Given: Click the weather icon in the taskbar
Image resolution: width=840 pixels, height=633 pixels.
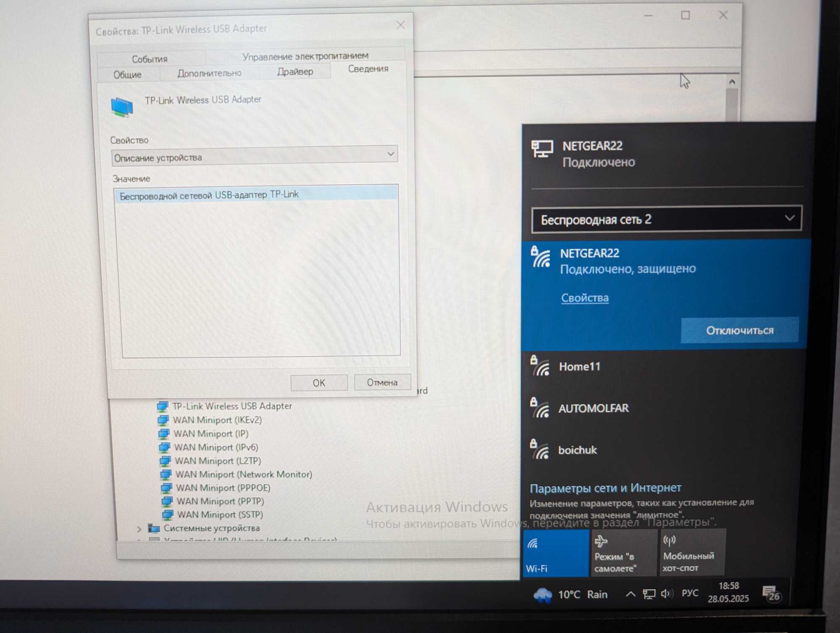Looking at the screenshot, I should pos(543,595).
